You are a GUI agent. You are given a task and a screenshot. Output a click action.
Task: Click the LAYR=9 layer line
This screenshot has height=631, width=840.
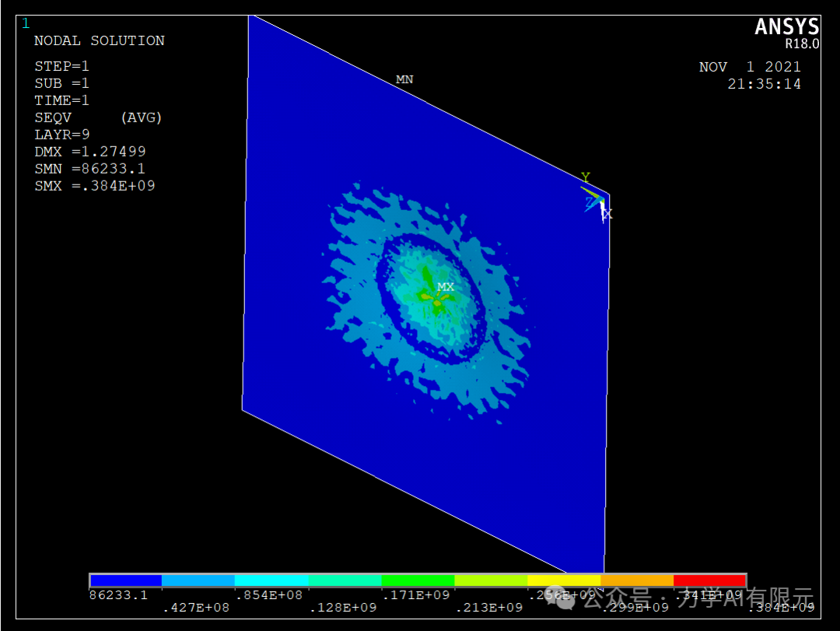point(62,135)
